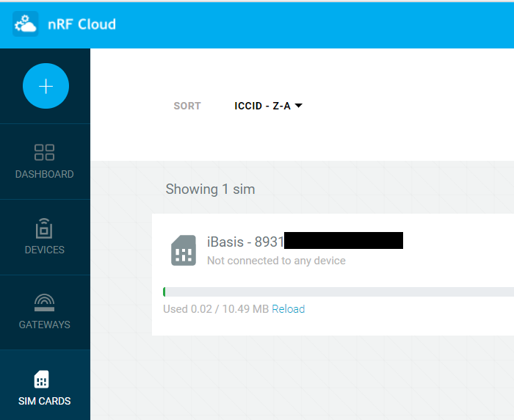Click the arrow next to ICCID - Z-A
Viewport: 514px width, 420px height.
click(299, 106)
